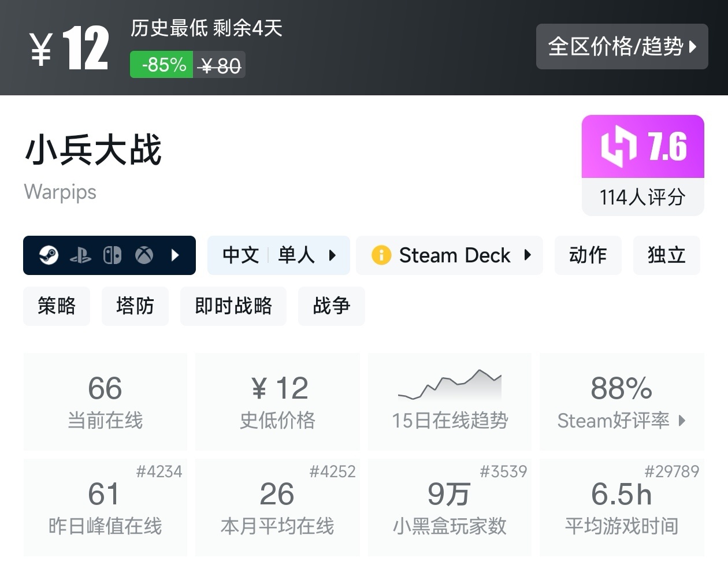Open 全区价格/趋势 page

click(622, 47)
